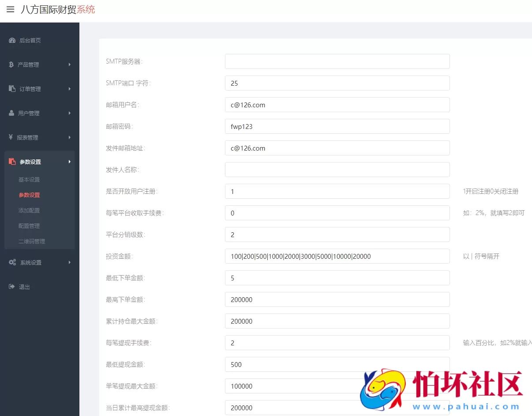Viewport: 532px width, 416px height.
Task: Select the Bitcoin icon for 产品管理
Action: point(12,64)
